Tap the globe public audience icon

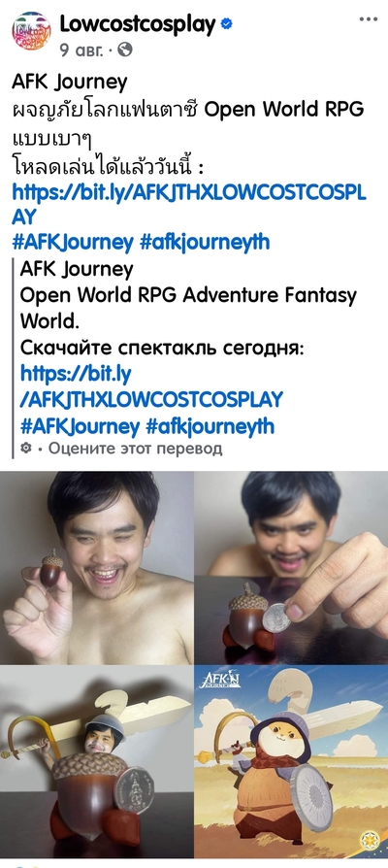coord(125,50)
